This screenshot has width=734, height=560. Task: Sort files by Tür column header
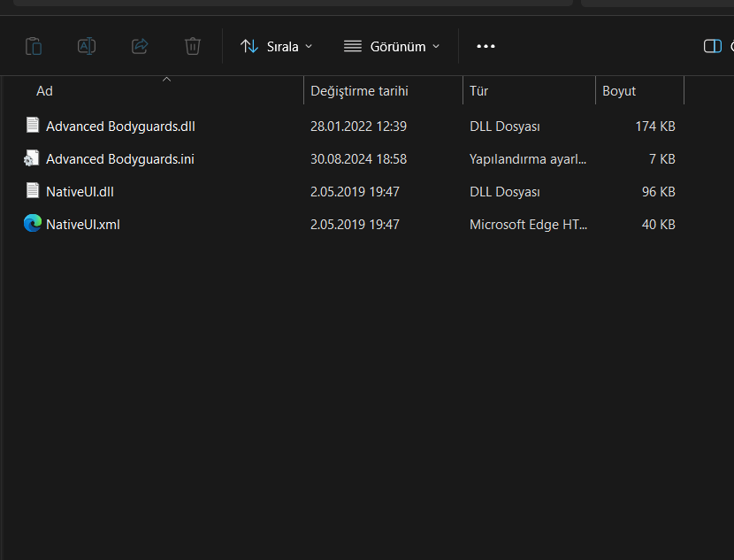[479, 91]
